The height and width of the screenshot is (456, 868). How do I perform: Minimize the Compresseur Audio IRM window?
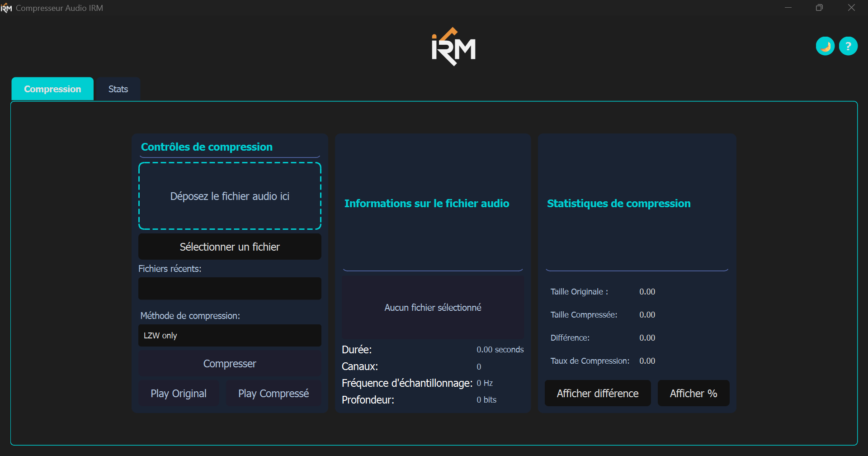click(788, 8)
